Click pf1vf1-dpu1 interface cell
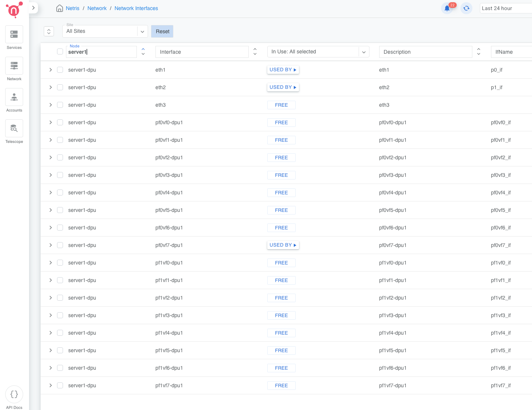532x410 pixels. click(x=169, y=280)
